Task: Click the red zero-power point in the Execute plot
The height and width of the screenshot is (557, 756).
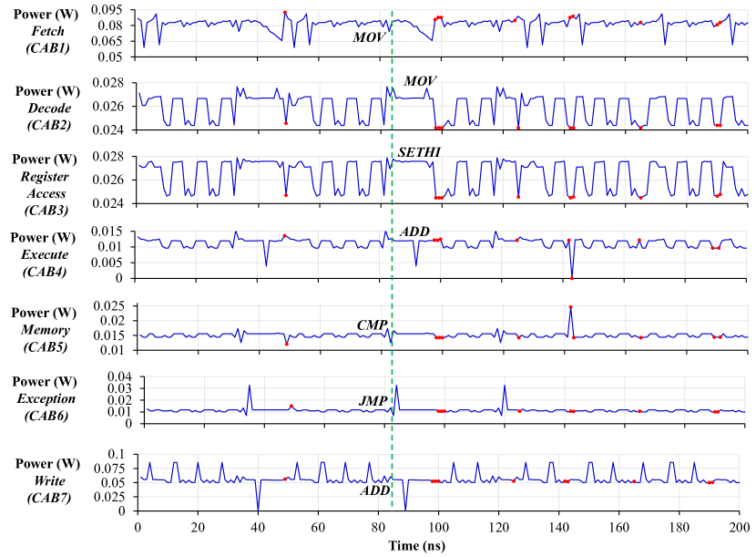Action: pyautogui.click(x=572, y=279)
